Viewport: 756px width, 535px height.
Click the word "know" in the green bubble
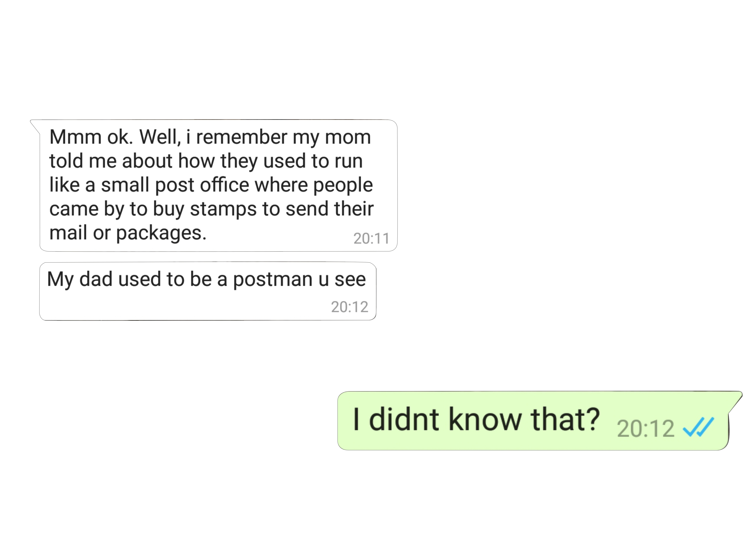point(485,419)
